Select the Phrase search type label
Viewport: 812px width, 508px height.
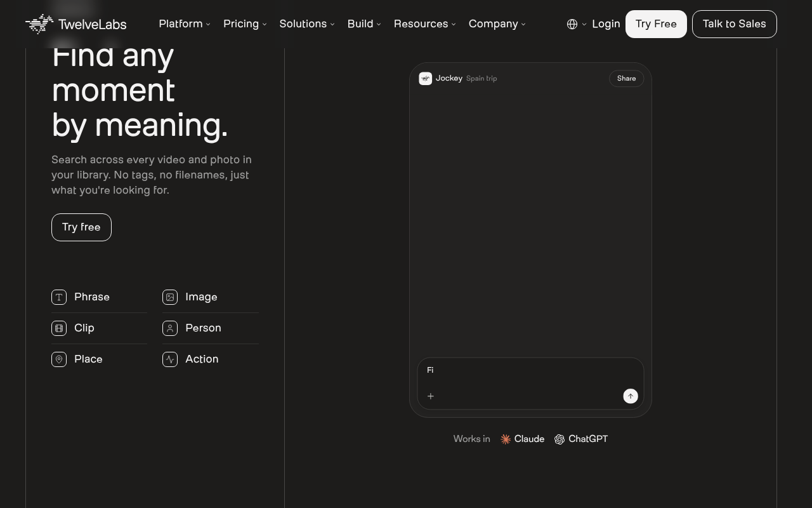pos(92,297)
